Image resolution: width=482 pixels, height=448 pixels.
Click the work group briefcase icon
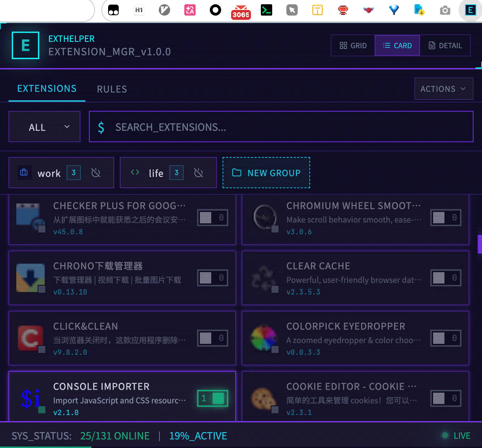click(x=24, y=173)
